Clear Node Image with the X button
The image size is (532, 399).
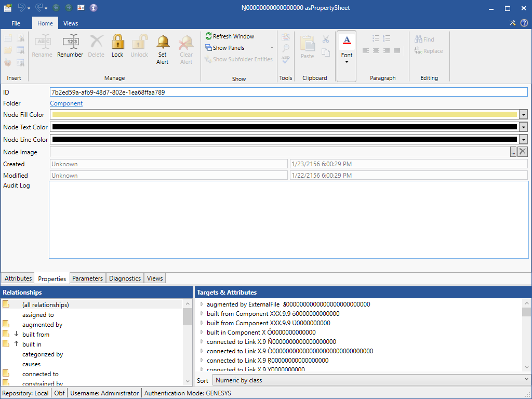523,152
